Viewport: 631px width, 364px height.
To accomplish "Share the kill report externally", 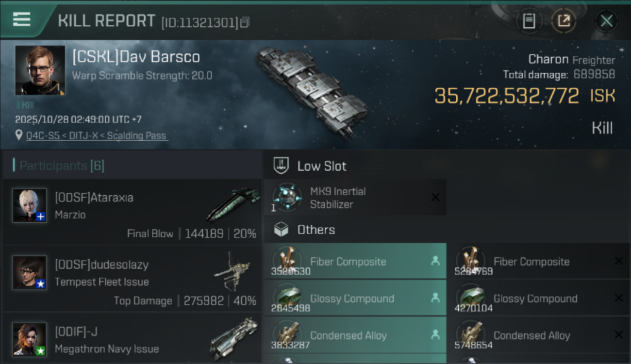I will tap(564, 21).
